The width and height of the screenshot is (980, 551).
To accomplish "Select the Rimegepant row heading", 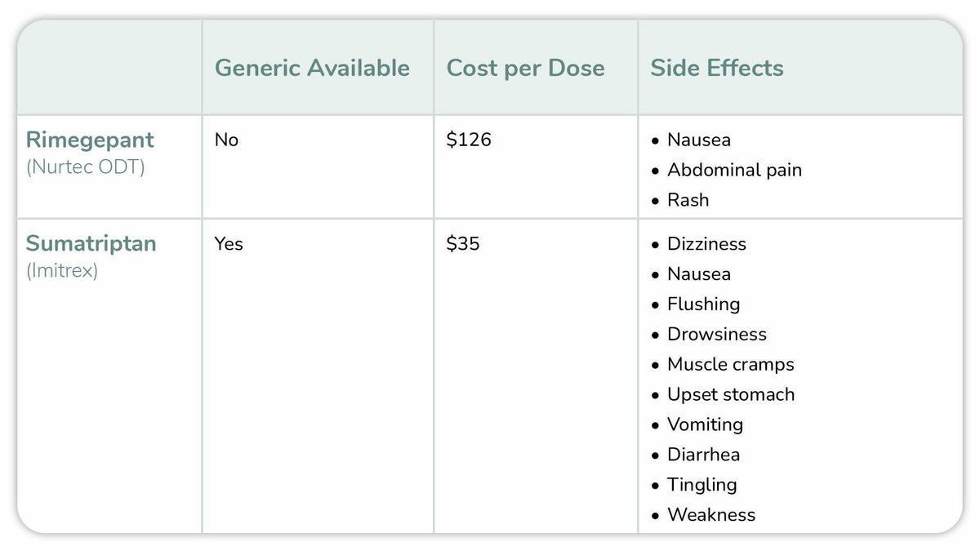I will [90, 140].
